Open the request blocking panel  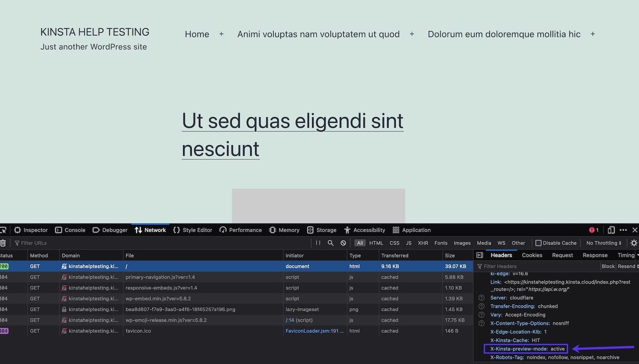point(343,243)
